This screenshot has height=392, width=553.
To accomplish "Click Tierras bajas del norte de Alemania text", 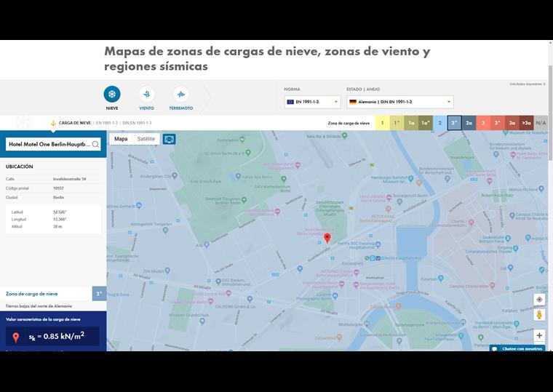I will pos(39,306).
